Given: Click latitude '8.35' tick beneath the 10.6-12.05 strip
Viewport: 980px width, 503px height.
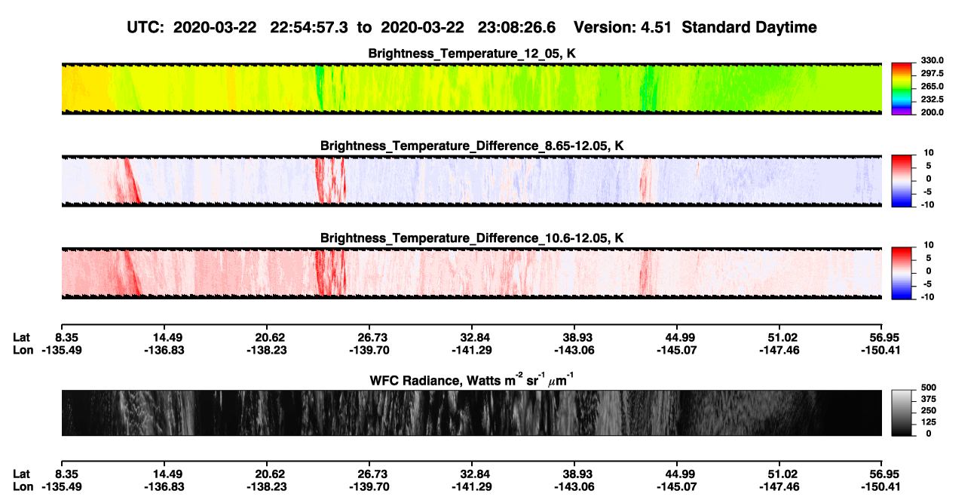Looking at the screenshot, I should (x=67, y=336).
